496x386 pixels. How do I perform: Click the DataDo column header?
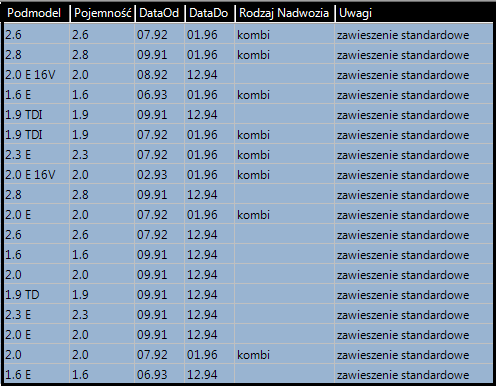210,13
